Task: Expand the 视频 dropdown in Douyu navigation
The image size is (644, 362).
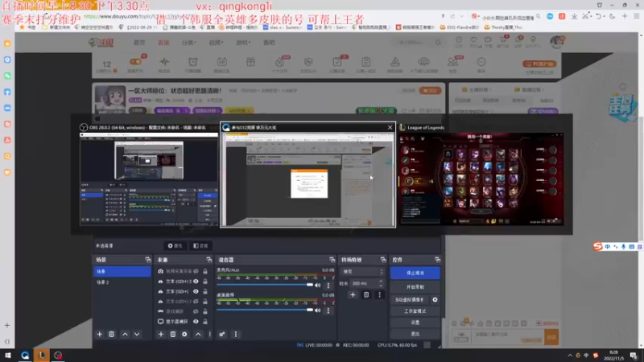Action: pyautogui.click(x=216, y=43)
